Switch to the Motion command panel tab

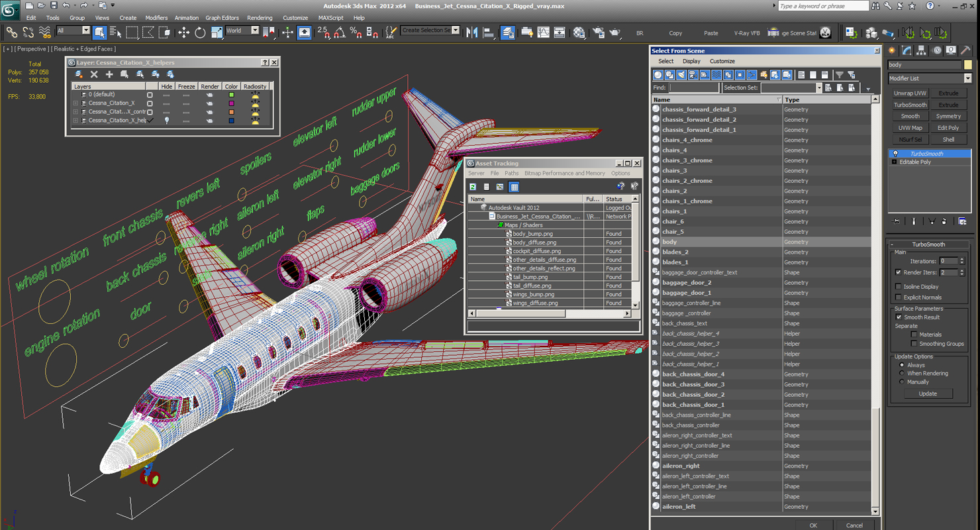937,50
